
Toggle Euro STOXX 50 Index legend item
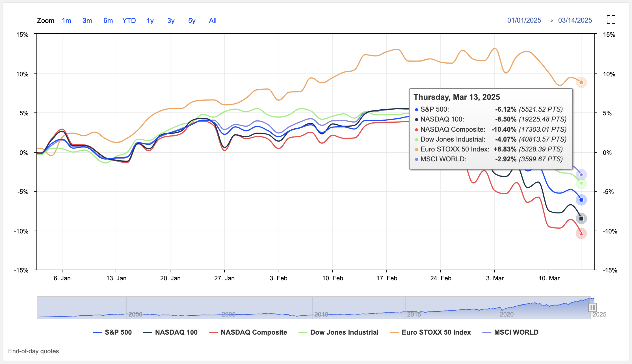(430, 332)
